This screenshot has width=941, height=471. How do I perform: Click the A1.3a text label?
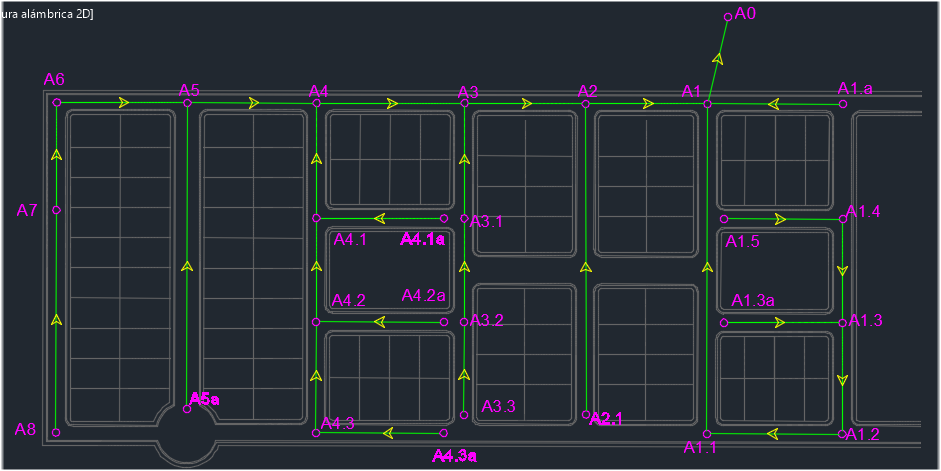coord(753,300)
